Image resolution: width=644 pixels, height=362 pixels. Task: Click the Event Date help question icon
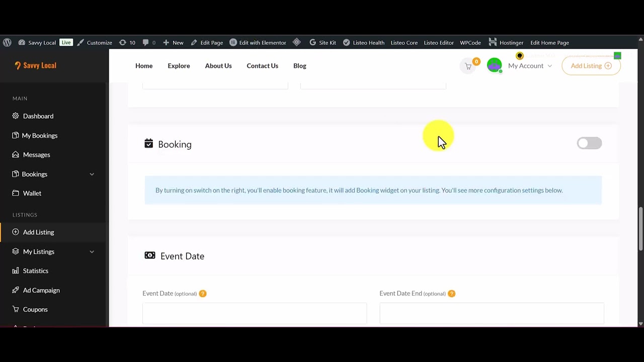[x=203, y=294]
